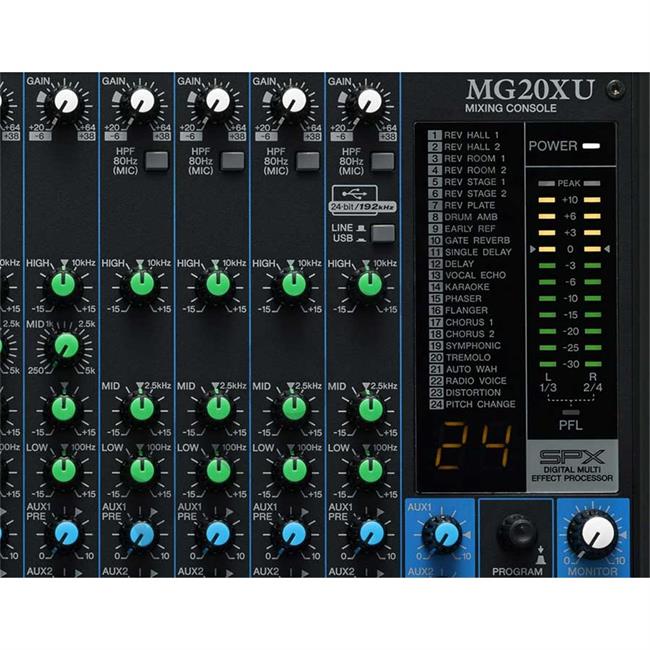Select program 15 PHASER
Image resolution: width=650 pixels, height=650 pixels.
456,298
